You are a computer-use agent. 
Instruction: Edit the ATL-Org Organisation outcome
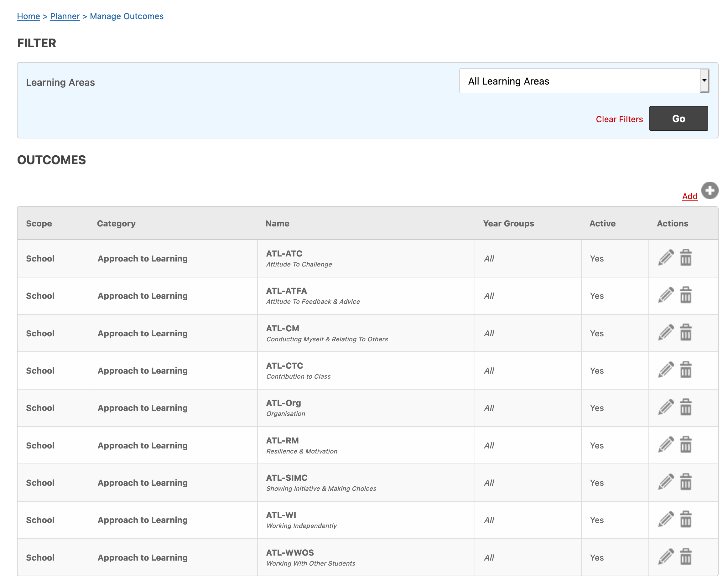coord(666,407)
